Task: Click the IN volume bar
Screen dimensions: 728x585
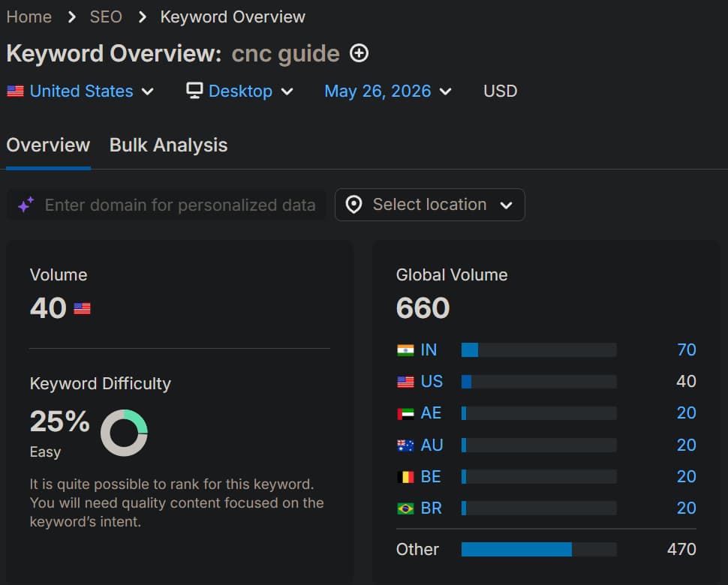Action: (x=539, y=349)
